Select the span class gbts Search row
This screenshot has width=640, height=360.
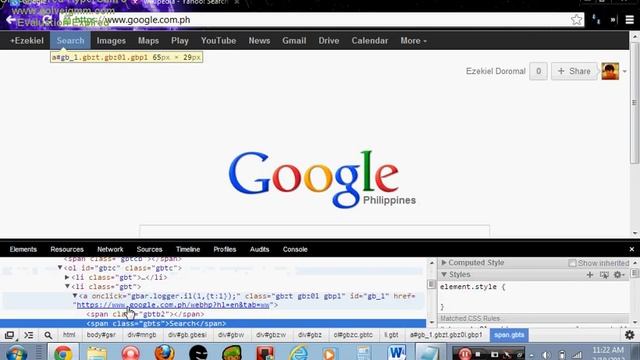coord(213,324)
